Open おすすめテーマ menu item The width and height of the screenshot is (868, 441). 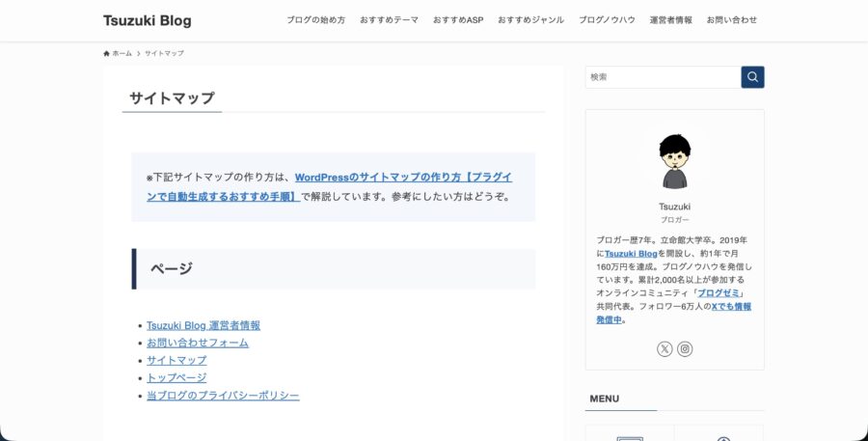pos(390,20)
